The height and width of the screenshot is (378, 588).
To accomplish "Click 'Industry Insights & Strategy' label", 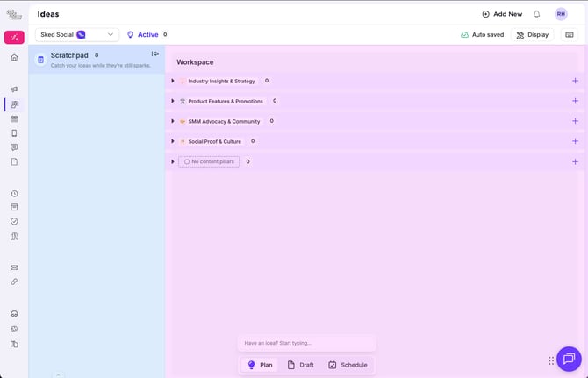I will click(221, 82).
